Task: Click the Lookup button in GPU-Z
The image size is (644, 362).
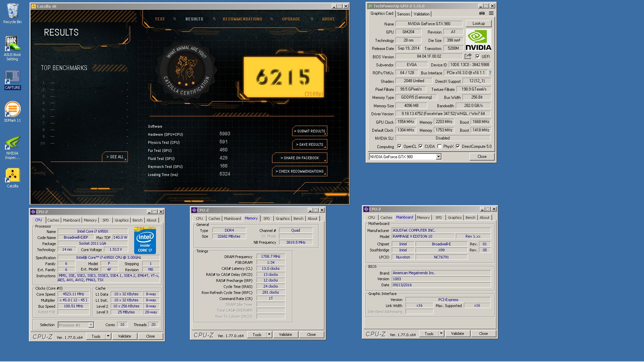Action: 479,23
